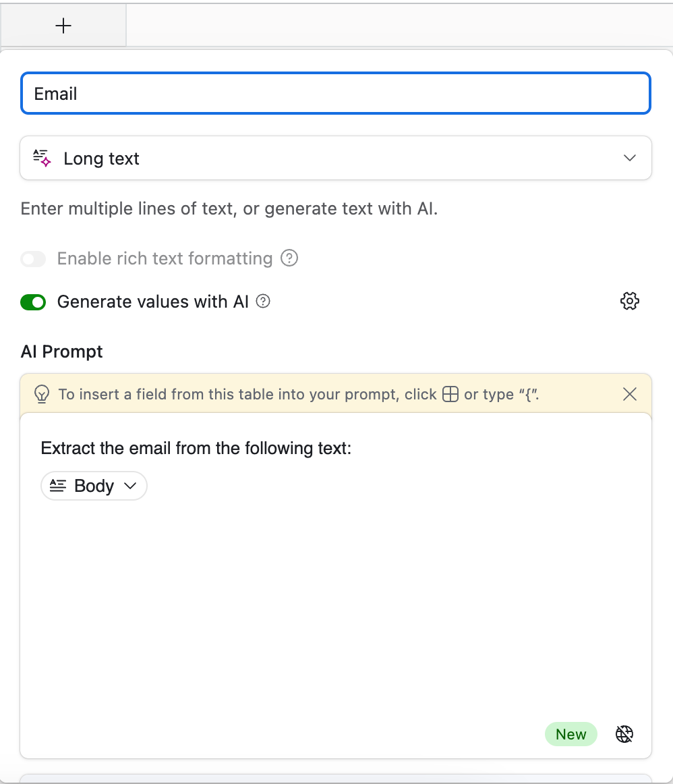Click the AI Prompt heading
This screenshot has height=784, width=673.
click(x=61, y=352)
